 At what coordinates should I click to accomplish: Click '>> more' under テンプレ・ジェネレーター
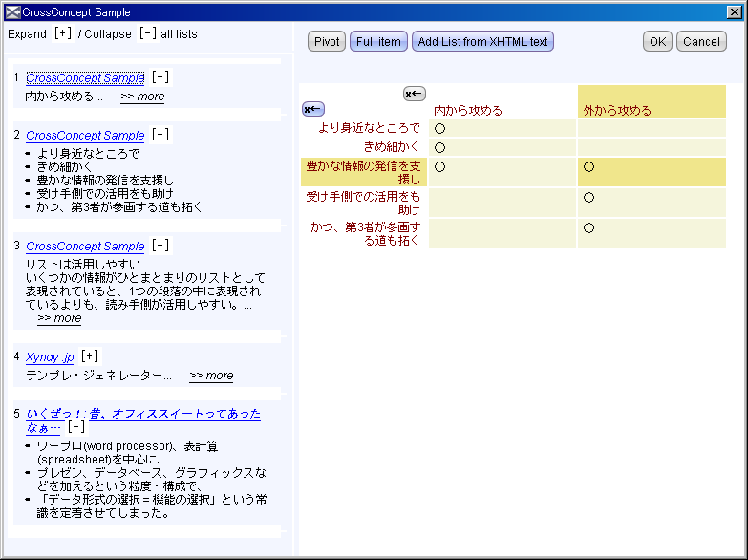click(211, 376)
